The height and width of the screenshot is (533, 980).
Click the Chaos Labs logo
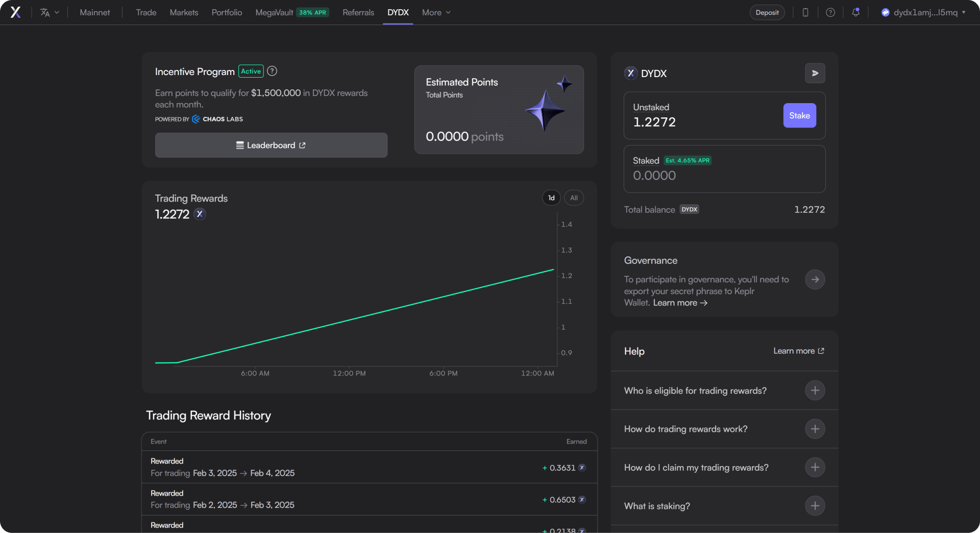tap(217, 119)
